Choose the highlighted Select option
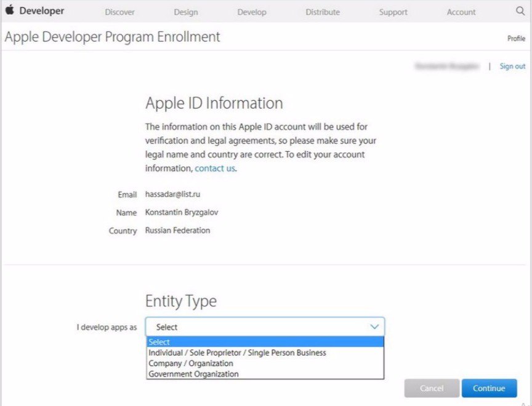This screenshot has height=406, width=532. coord(265,341)
